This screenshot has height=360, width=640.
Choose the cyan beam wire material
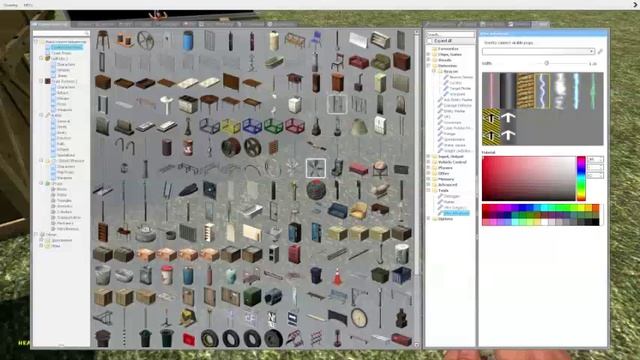pos(576,91)
